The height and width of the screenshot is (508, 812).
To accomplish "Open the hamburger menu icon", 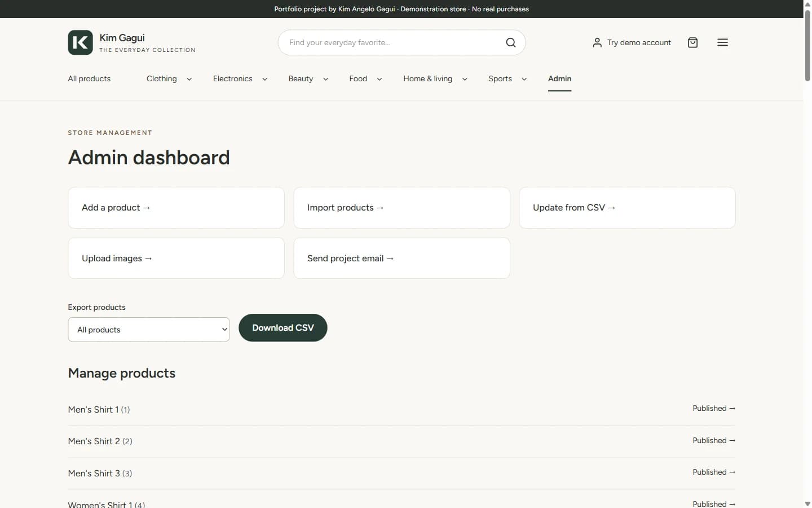I will 722,42.
